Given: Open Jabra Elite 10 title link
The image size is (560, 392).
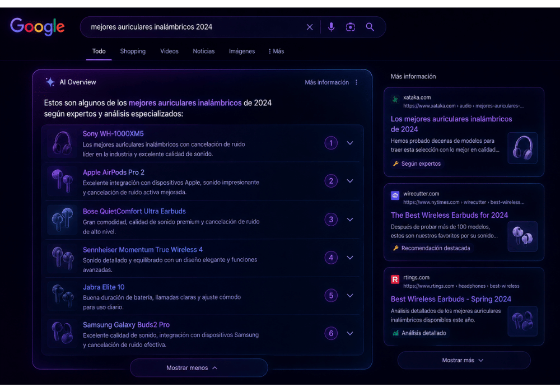Looking at the screenshot, I should [104, 287].
